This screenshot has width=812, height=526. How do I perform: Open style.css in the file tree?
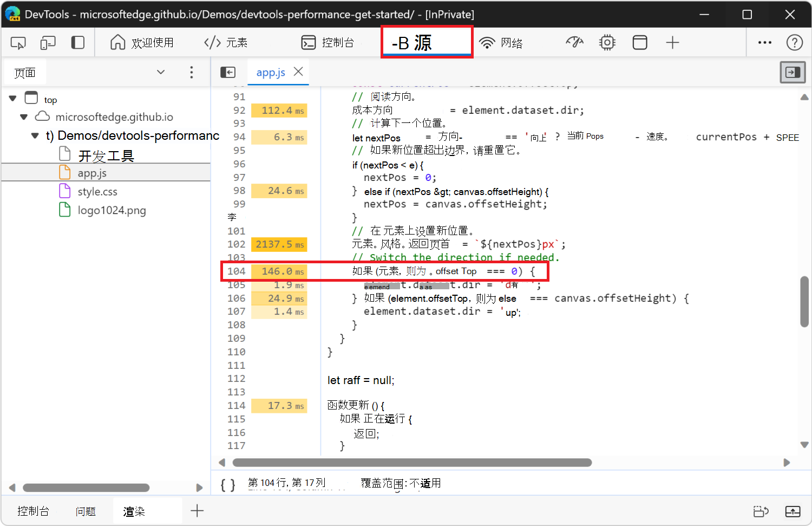(97, 192)
